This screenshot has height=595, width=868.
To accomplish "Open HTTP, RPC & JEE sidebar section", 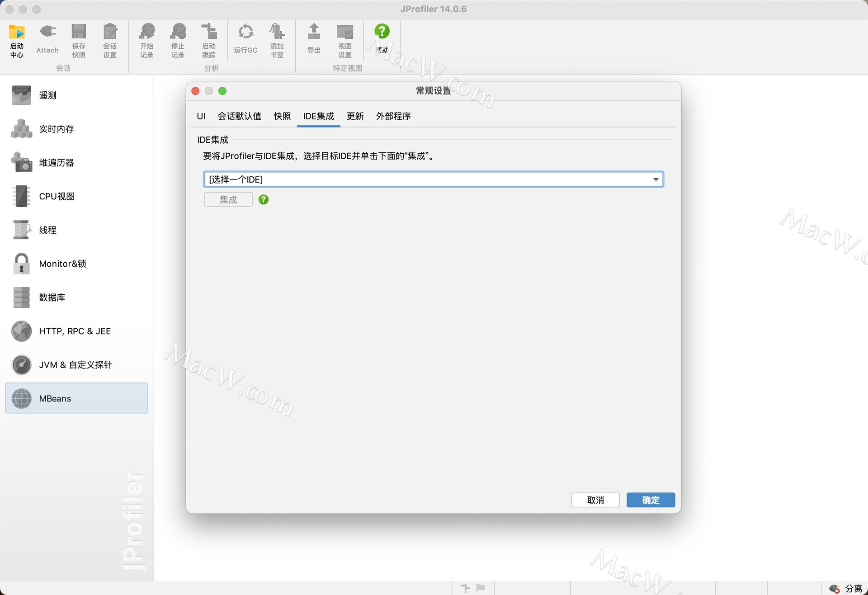I will point(76,331).
